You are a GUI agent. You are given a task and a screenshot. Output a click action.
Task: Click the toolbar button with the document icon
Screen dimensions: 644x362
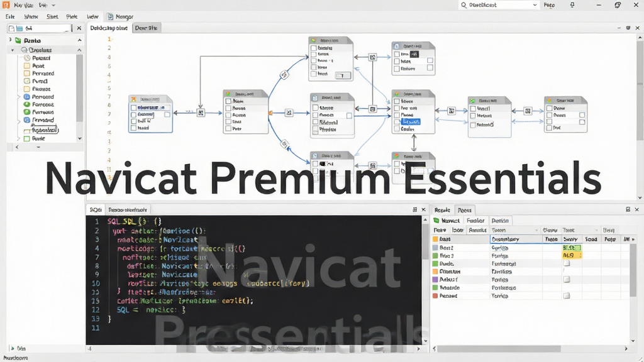120,17
